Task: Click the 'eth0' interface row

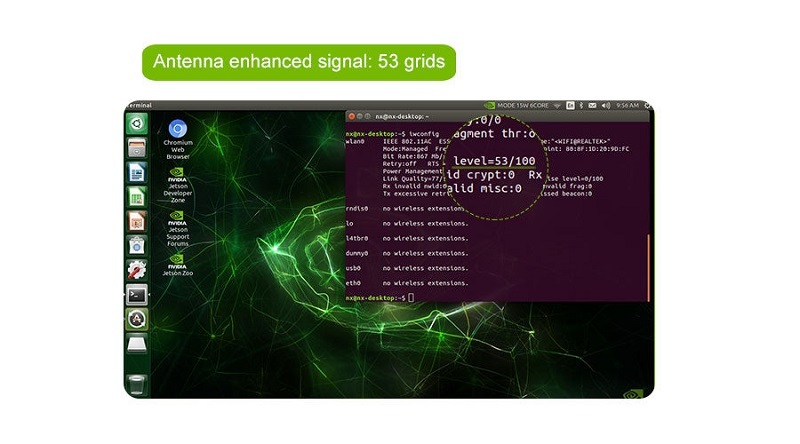Action: [x=407, y=283]
